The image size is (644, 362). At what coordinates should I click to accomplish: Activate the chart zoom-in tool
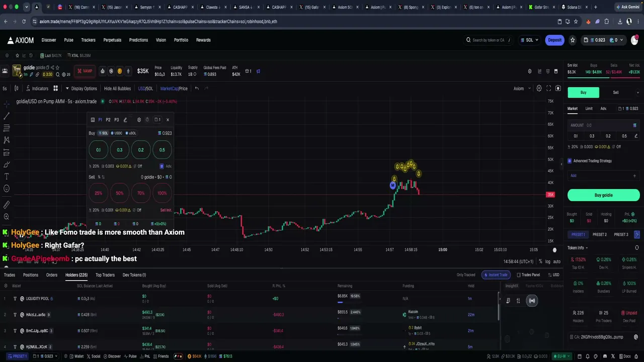(x=7, y=217)
